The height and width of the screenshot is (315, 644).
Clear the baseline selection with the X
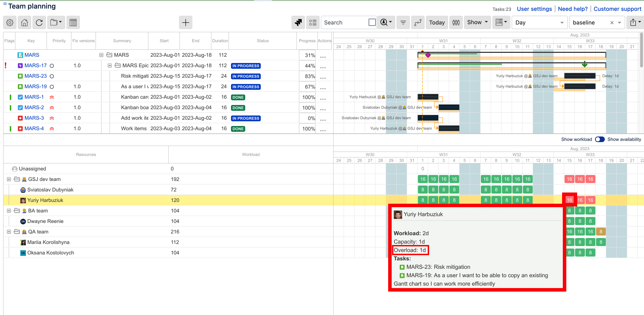(x=612, y=23)
